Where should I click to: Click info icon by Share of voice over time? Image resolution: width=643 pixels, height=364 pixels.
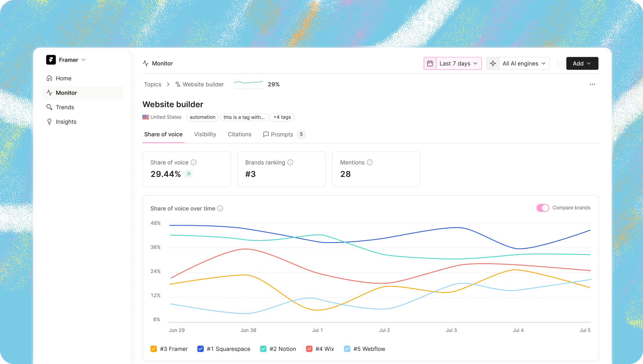pos(220,209)
